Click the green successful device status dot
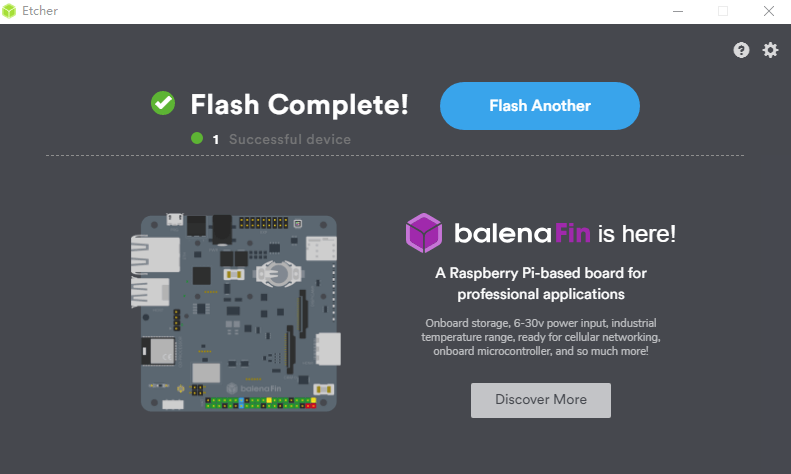This screenshot has height=474, width=791. pyautogui.click(x=197, y=139)
